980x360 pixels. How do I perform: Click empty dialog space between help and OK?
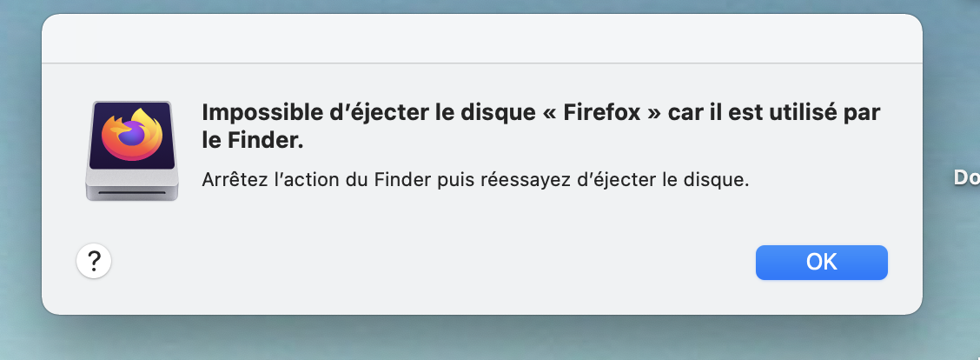(426, 262)
